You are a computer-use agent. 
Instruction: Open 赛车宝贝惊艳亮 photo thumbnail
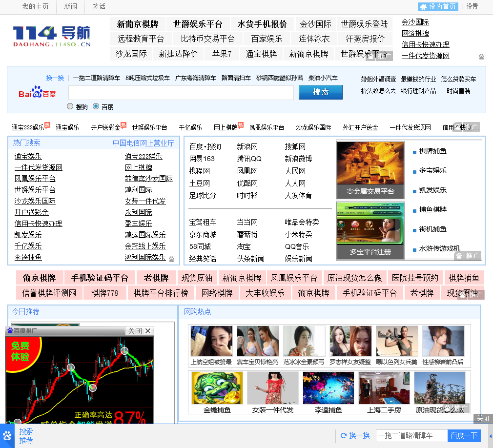(x=258, y=341)
